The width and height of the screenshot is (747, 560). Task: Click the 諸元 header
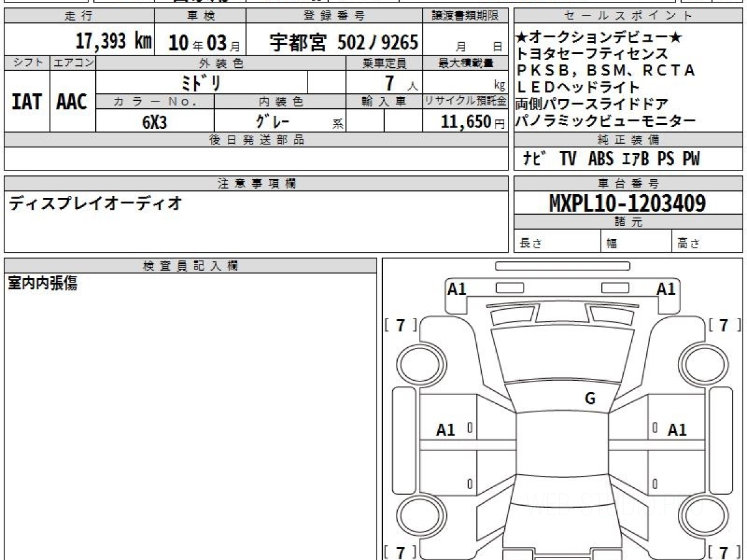pyautogui.click(x=628, y=222)
